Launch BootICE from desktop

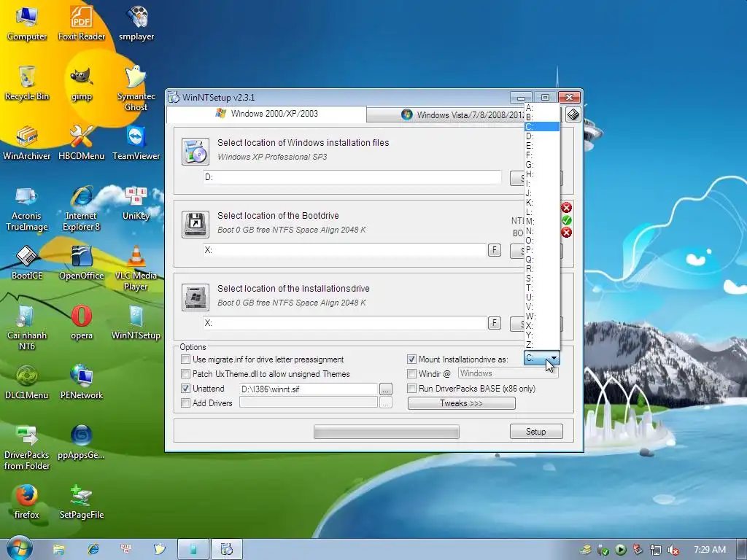(27, 262)
